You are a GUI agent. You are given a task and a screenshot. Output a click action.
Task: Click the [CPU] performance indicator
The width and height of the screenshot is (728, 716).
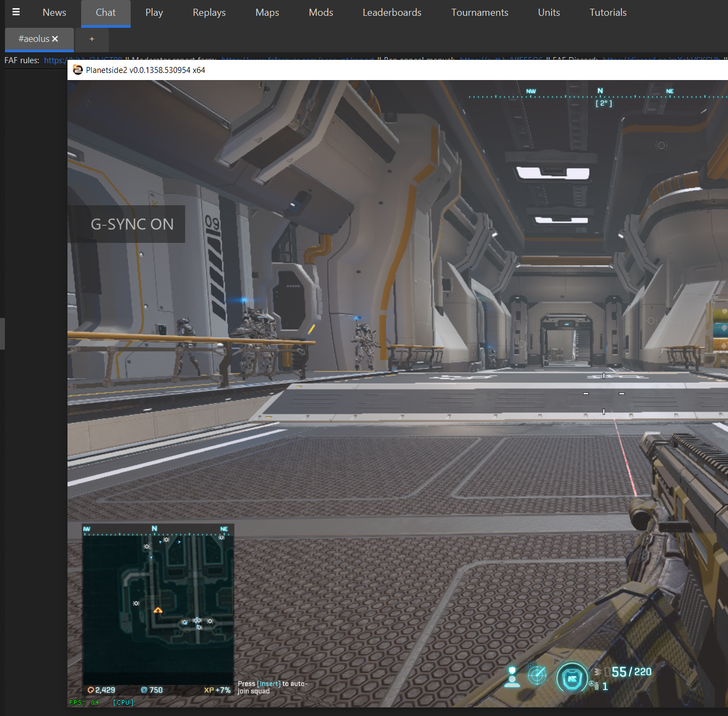pyautogui.click(x=123, y=702)
